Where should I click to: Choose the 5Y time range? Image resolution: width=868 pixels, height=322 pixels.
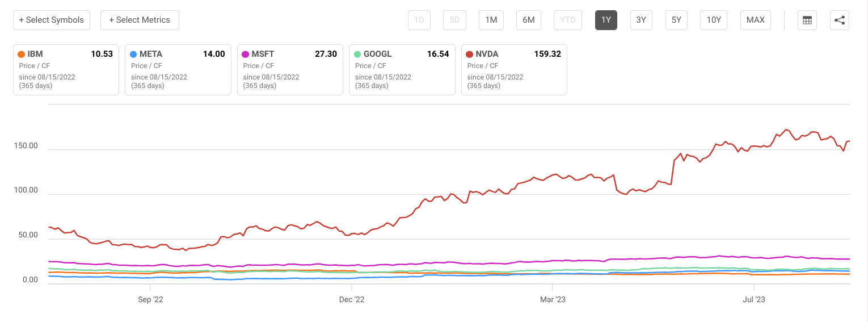click(676, 20)
